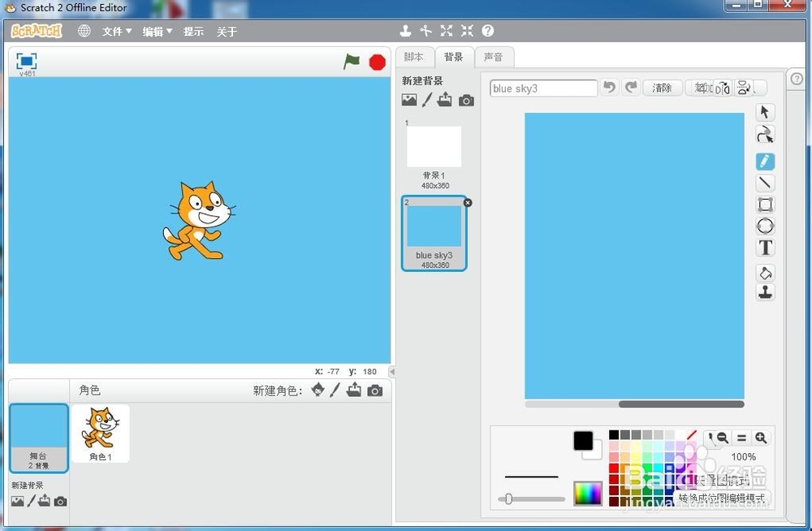
Task: Choose the Pencil tool
Action: [765, 162]
